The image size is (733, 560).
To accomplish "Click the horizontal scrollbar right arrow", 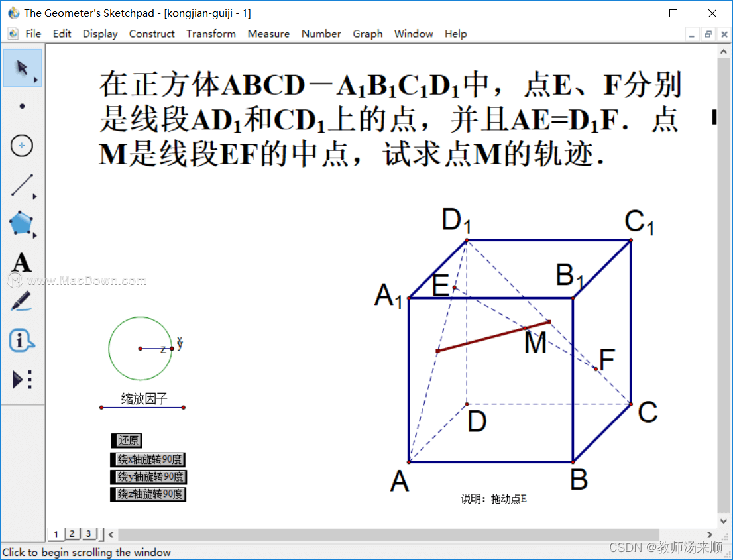I will click(x=710, y=534).
